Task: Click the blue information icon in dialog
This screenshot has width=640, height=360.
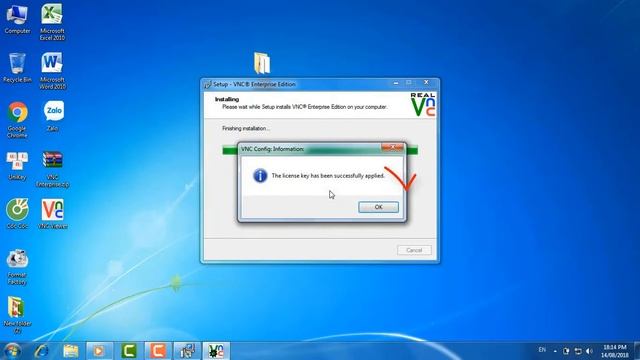Action: [260, 176]
